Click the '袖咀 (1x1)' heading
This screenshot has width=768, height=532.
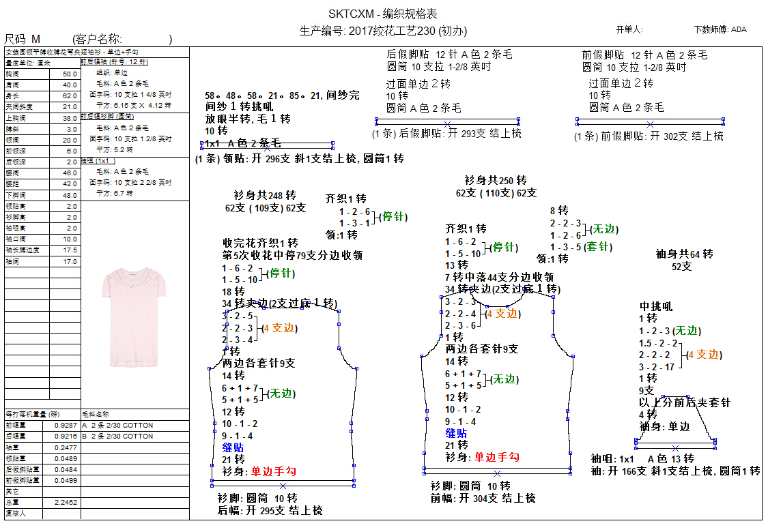[x=98, y=160]
